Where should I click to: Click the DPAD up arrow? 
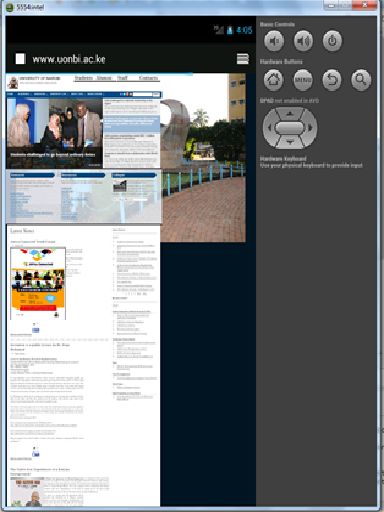(290, 114)
